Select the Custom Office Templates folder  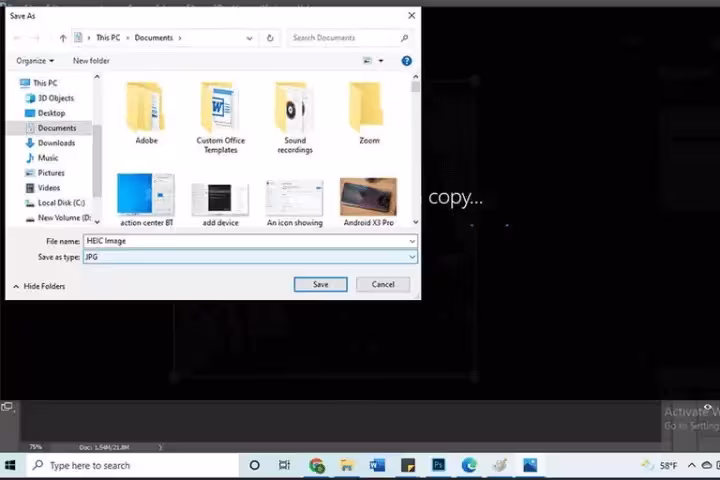click(220, 118)
